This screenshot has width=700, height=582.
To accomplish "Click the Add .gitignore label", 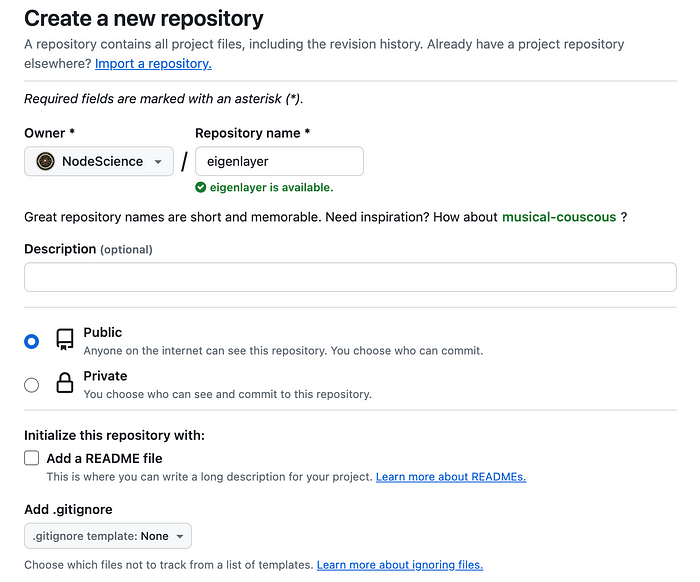I will click(x=68, y=509).
